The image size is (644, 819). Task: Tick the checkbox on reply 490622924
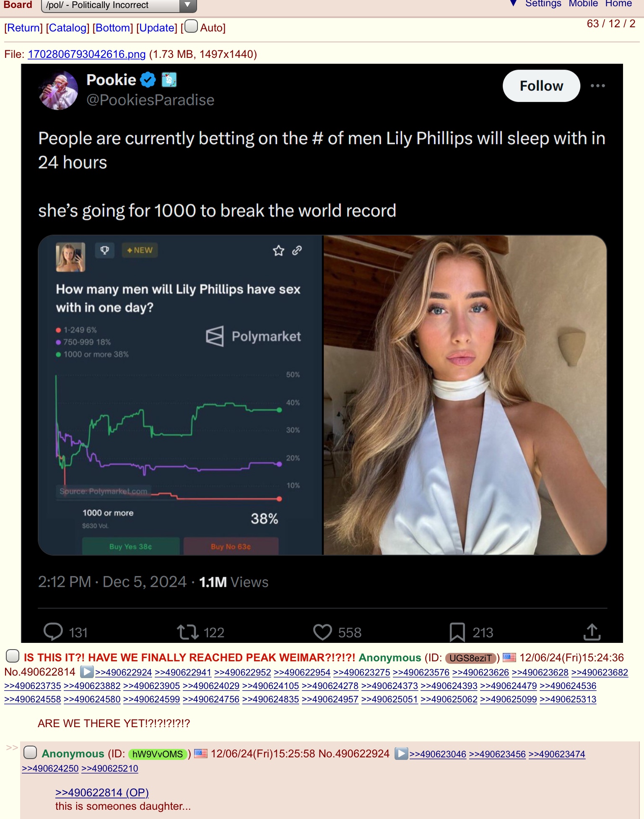pyautogui.click(x=30, y=752)
